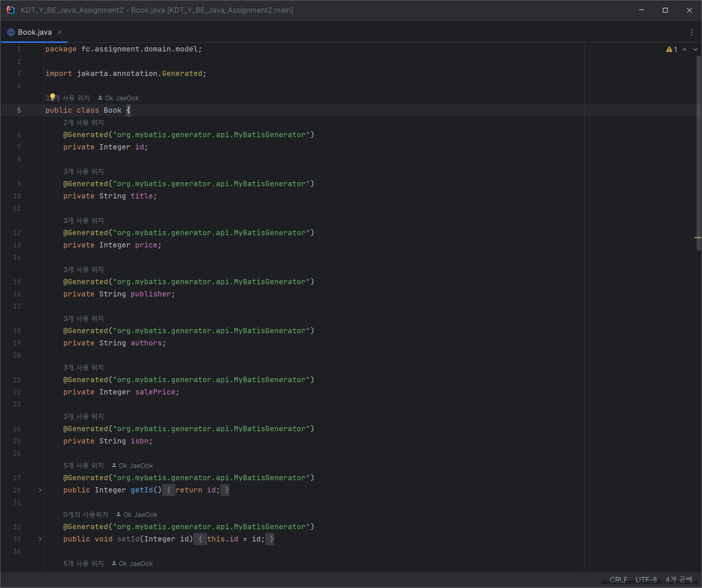Open usages hint above the publisher field

coord(84,269)
